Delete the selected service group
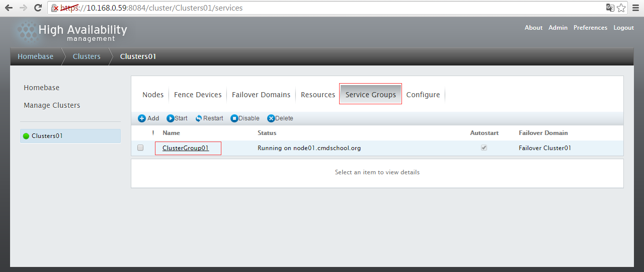Image resolution: width=644 pixels, height=272 pixels. point(280,118)
